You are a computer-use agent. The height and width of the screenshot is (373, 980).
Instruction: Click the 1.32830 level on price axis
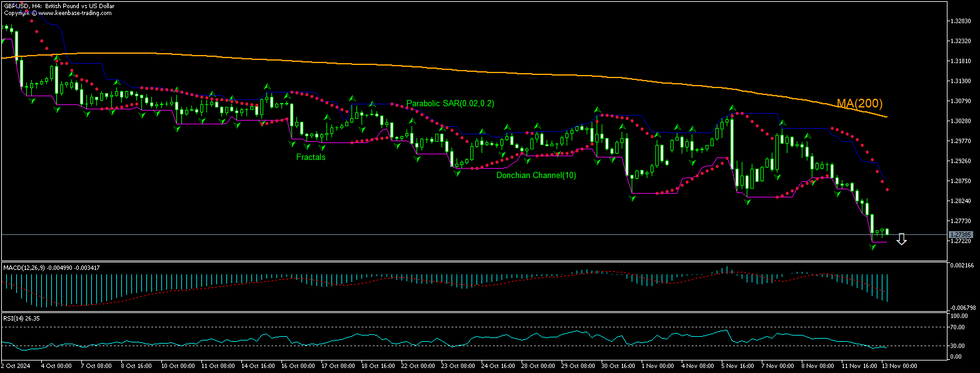click(x=960, y=21)
